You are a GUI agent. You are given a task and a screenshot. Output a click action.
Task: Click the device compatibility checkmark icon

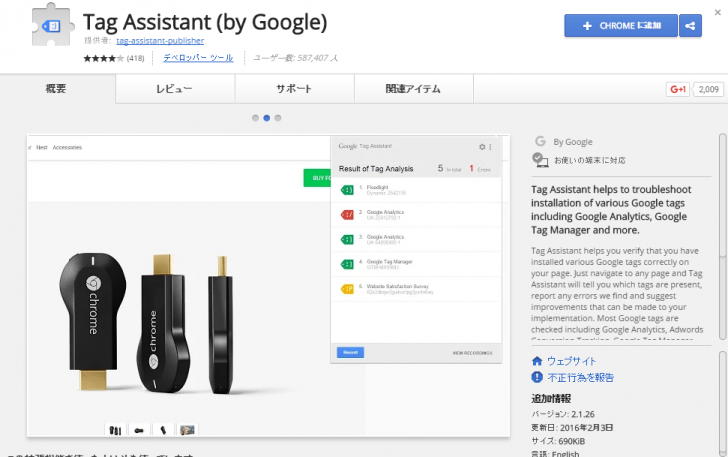point(540,160)
